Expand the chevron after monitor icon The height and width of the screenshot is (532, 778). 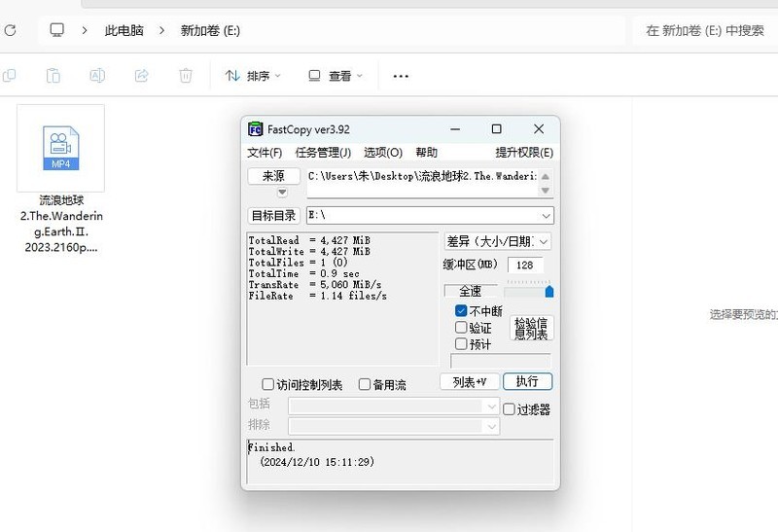(x=85, y=30)
